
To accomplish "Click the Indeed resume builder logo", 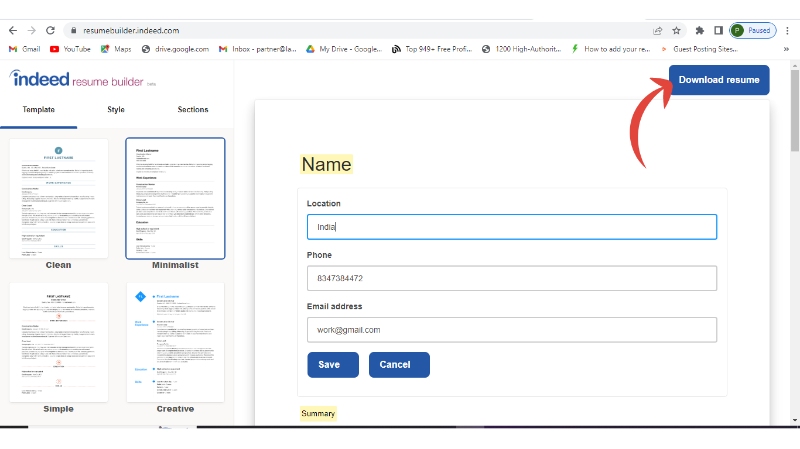I will click(x=76, y=79).
